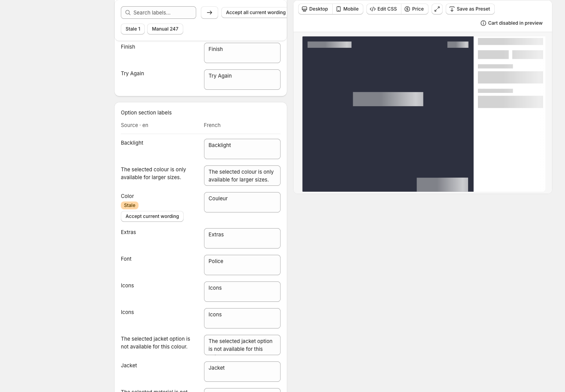Edit the French translation for Color

point(242,202)
